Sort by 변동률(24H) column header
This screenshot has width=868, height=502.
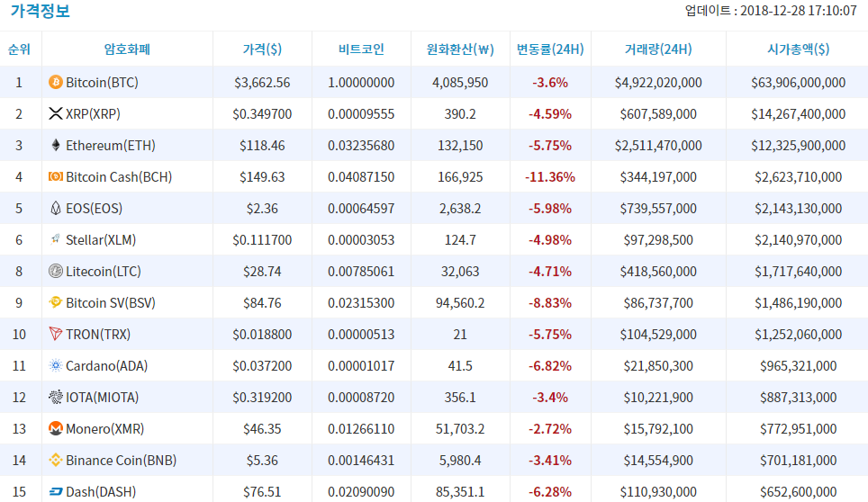[550, 49]
